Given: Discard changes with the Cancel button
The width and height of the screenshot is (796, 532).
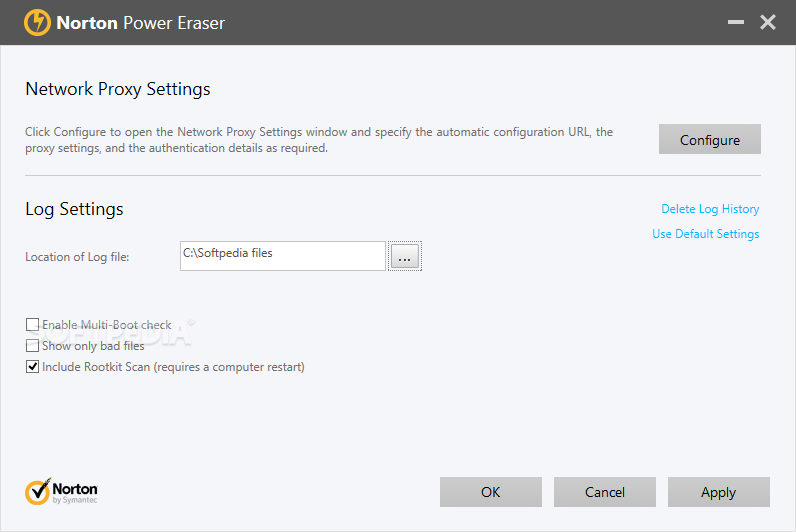Looking at the screenshot, I should click(x=605, y=492).
